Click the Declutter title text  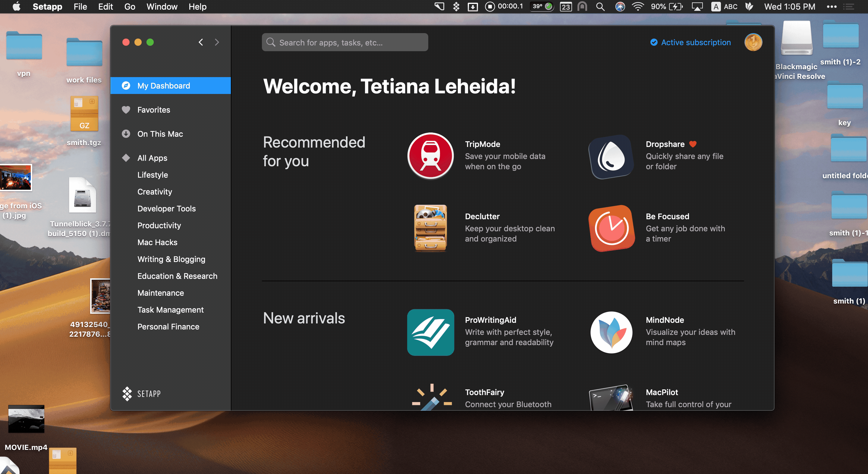pyautogui.click(x=482, y=216)
